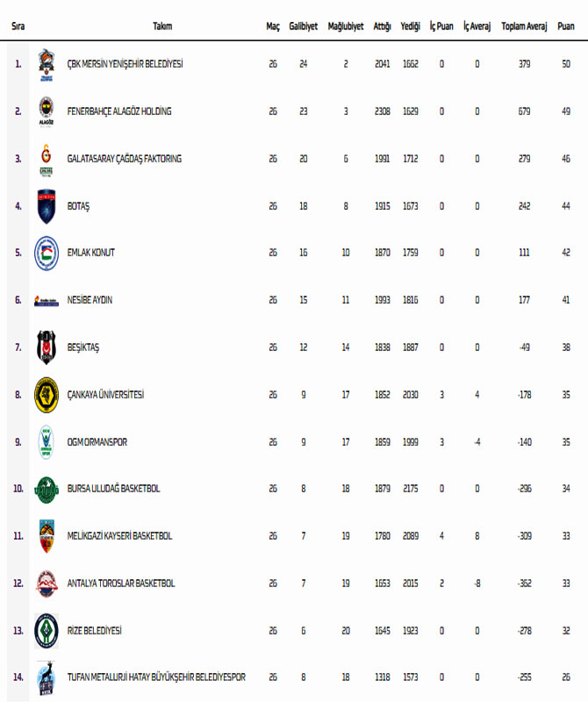Click the Melikgazi Kayseri Basketbol logo
The height and width of the screenshot is (702, 588).
tap(46, 536)
